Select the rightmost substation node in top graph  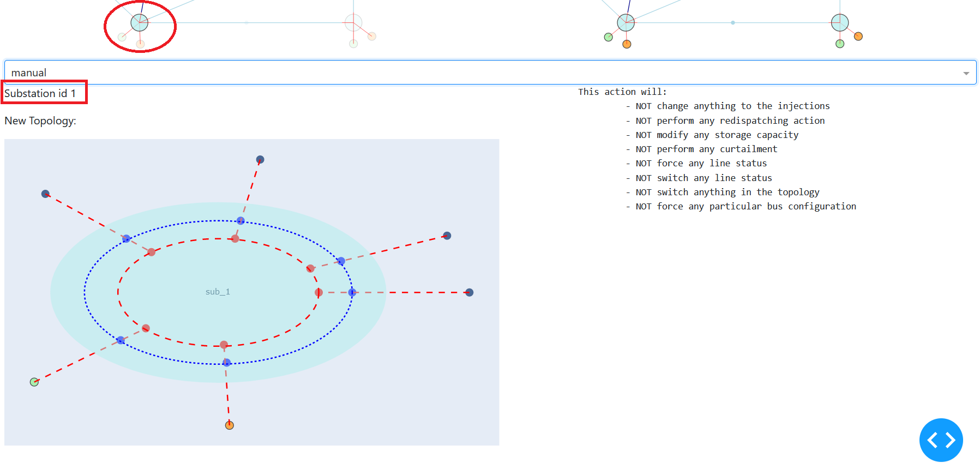[x=840, y=23]
